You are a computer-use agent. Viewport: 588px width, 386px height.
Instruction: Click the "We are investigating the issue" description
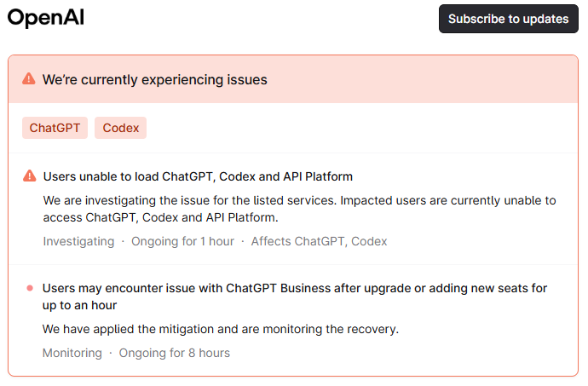click(x=299, y=209)
